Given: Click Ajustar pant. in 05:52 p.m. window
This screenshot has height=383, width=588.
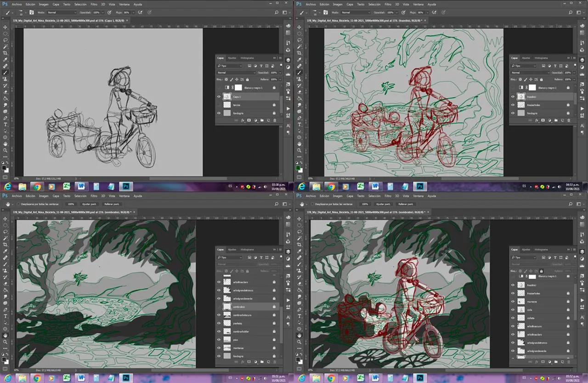Looking at the screenshot, I should point(383,204).
